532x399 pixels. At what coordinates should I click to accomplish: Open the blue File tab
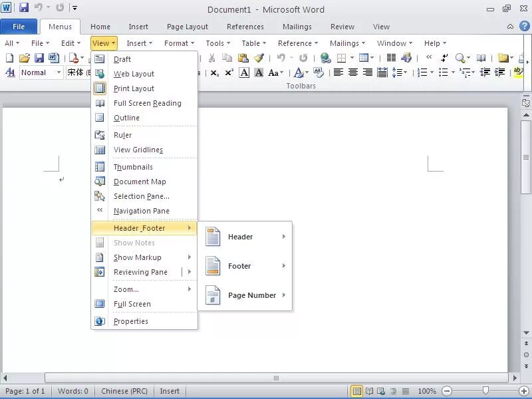[x=19, y=27]
